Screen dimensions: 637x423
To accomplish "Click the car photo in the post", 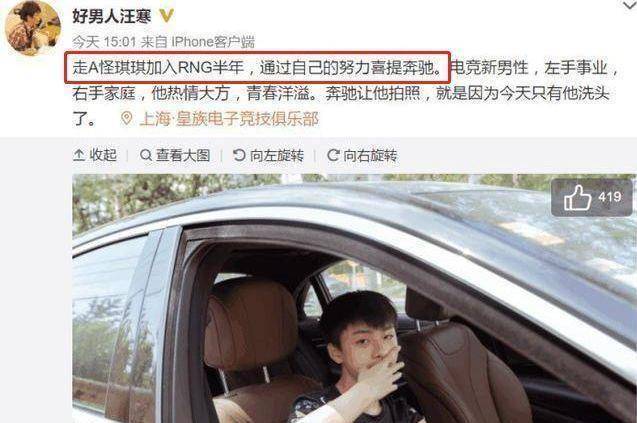I will [354, 299].
